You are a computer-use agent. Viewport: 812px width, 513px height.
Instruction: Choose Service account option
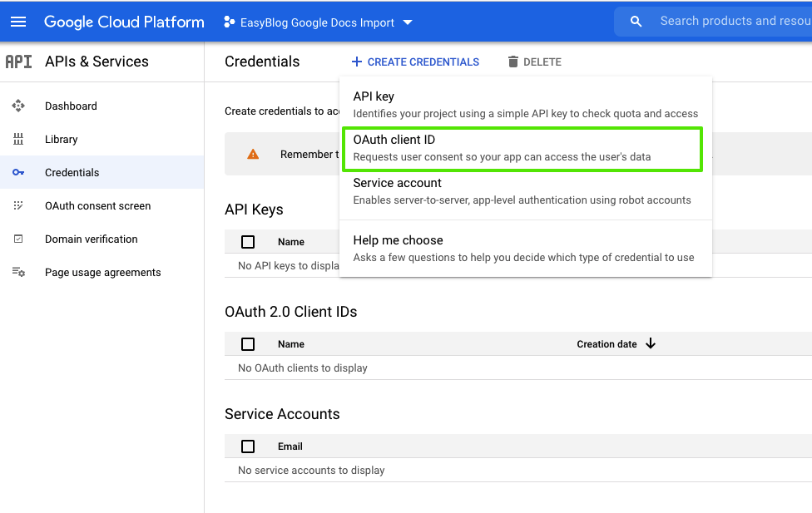click(x=526, y=191)
